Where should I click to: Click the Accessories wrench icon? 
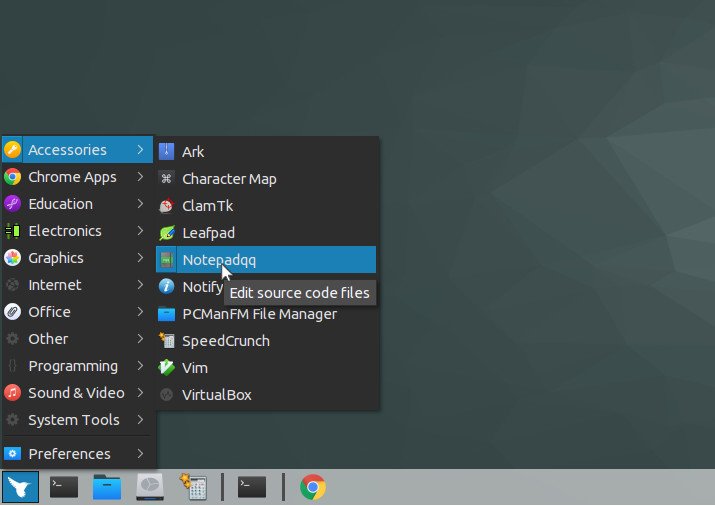click(x=12, y=150)
